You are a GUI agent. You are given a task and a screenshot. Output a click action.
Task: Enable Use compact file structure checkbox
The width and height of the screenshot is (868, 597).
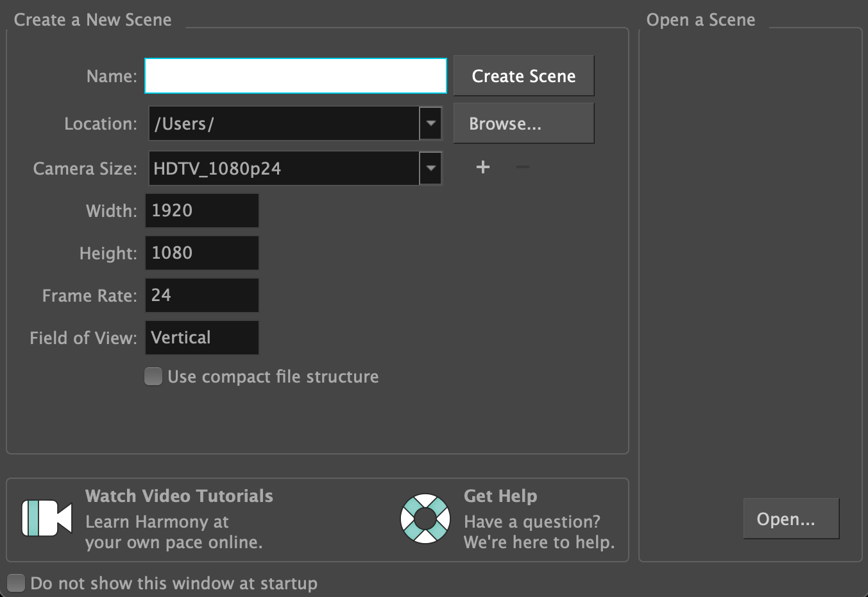(x=153, y=376)
